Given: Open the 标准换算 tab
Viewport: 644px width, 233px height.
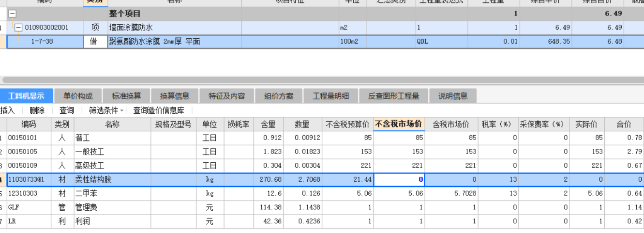Looking at the screenshot, I should click(x=126, y=96).
